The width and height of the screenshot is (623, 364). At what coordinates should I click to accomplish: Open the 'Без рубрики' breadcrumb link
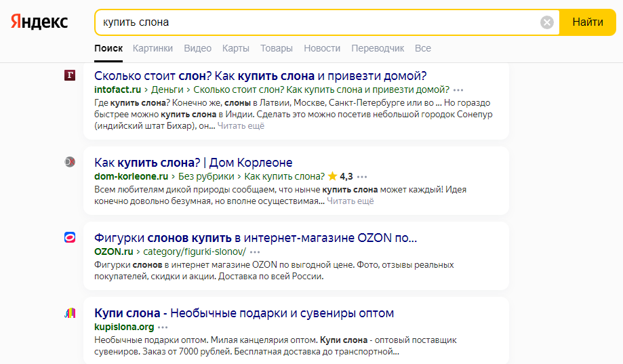(206, 176)
